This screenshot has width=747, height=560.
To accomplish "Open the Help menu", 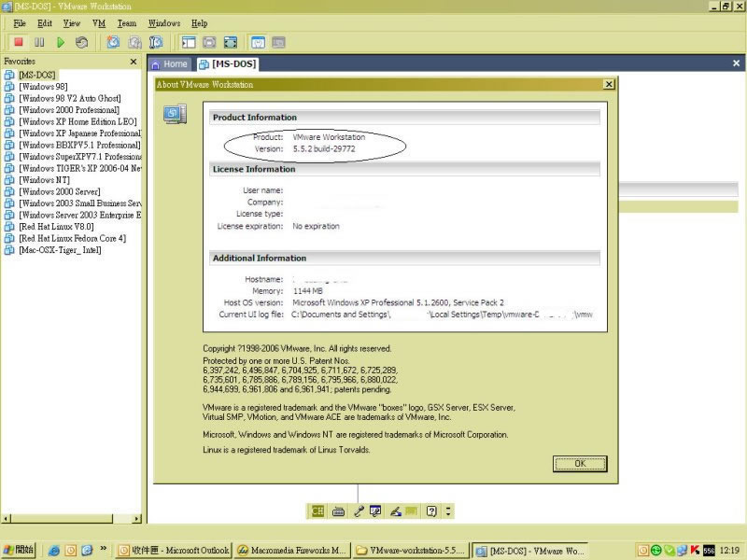I will coord(199,22).
